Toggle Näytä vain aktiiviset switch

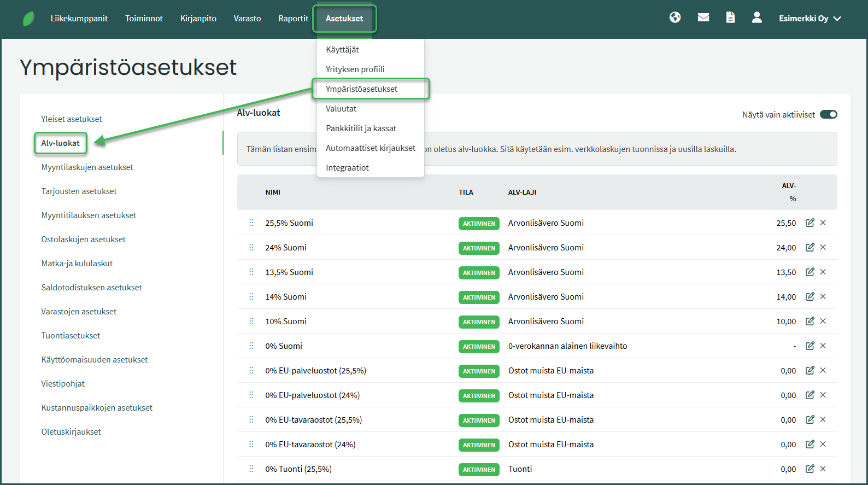coord(828,114)
